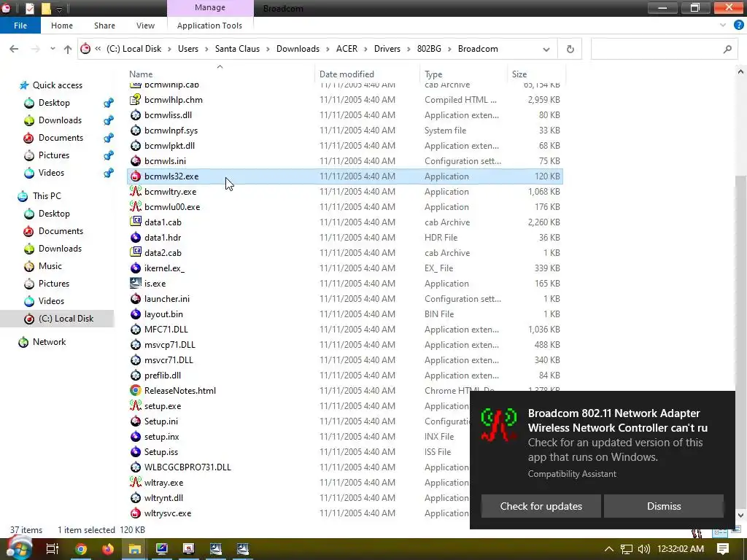Select the launcher.ini file name
Image resolution: width=747 pixels, height=560 pixels.
coord(167,298)
